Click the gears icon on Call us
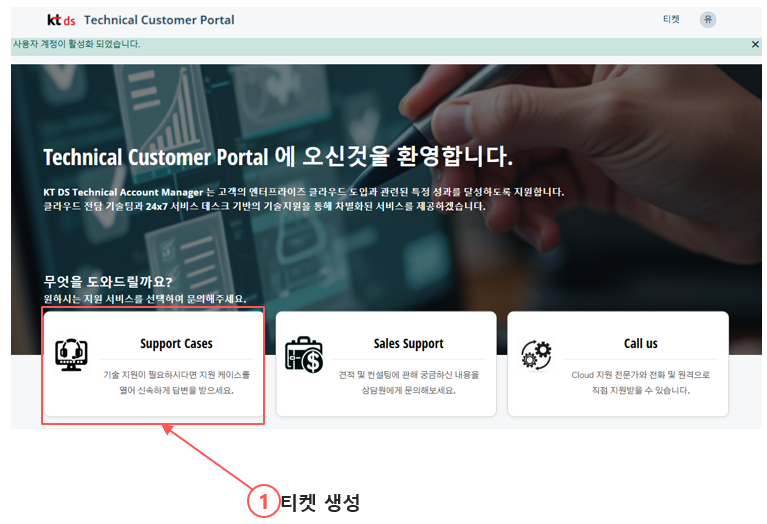The image size is (767, 524). [536, 355]
